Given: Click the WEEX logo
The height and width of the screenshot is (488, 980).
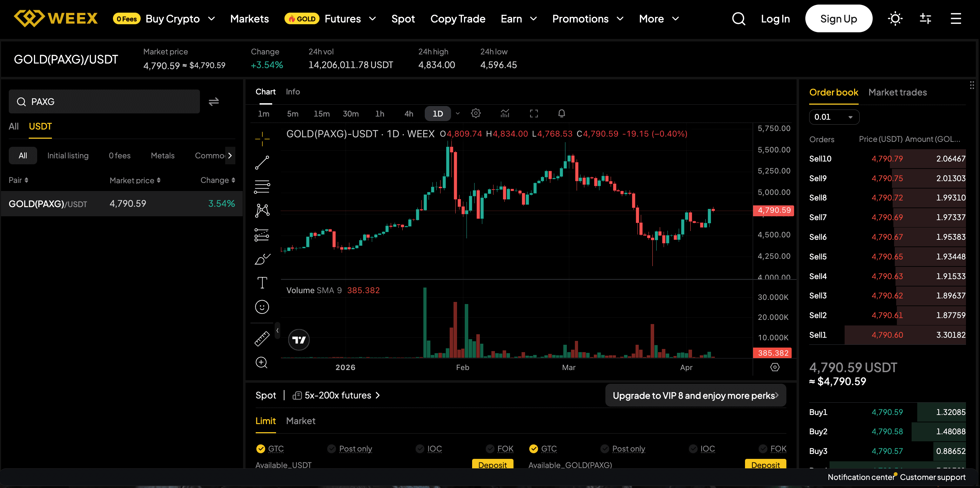Looking at the screenshot, I should tap(56, 18).
